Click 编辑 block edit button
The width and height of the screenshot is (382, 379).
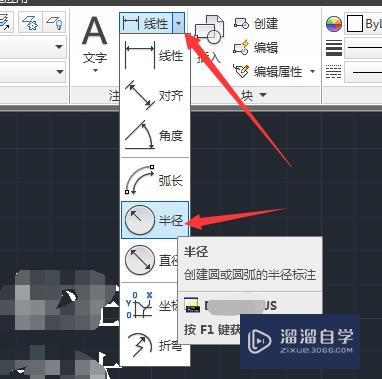coord(256,47)
